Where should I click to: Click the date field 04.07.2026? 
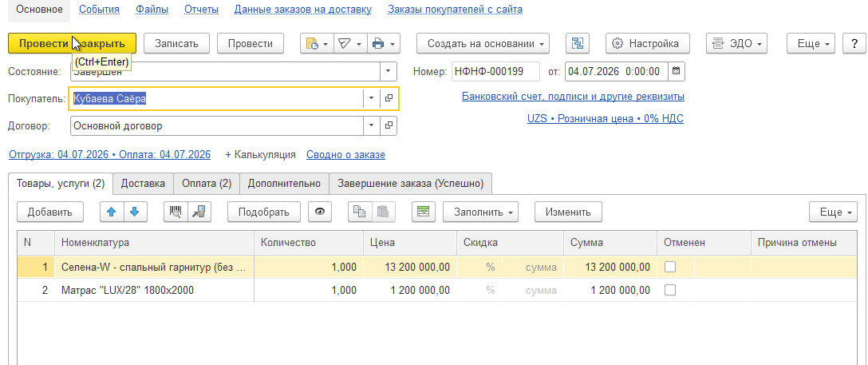[x=617, y=71]
